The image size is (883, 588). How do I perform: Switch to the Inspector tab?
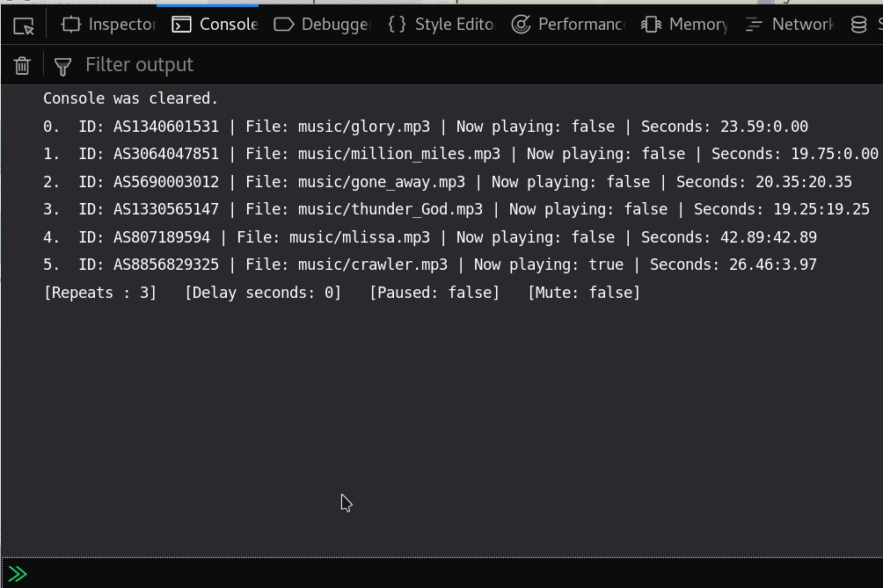108,25
